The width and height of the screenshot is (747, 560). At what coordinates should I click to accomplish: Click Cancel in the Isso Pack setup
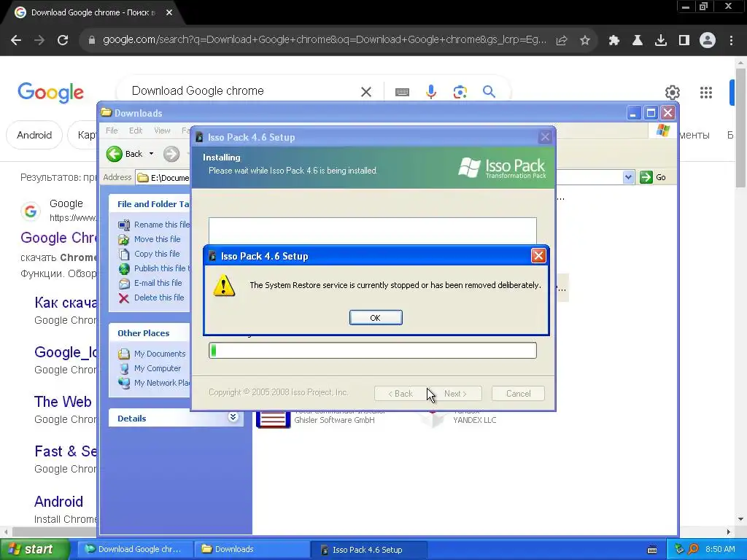click(518, 393)
